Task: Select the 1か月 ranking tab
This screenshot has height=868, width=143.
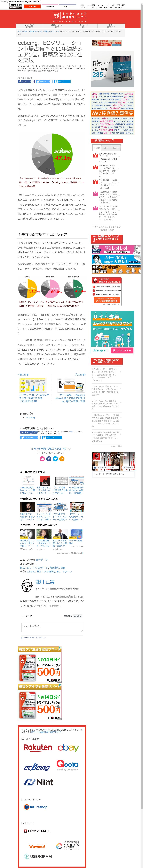Action: [x=115, y=148]
